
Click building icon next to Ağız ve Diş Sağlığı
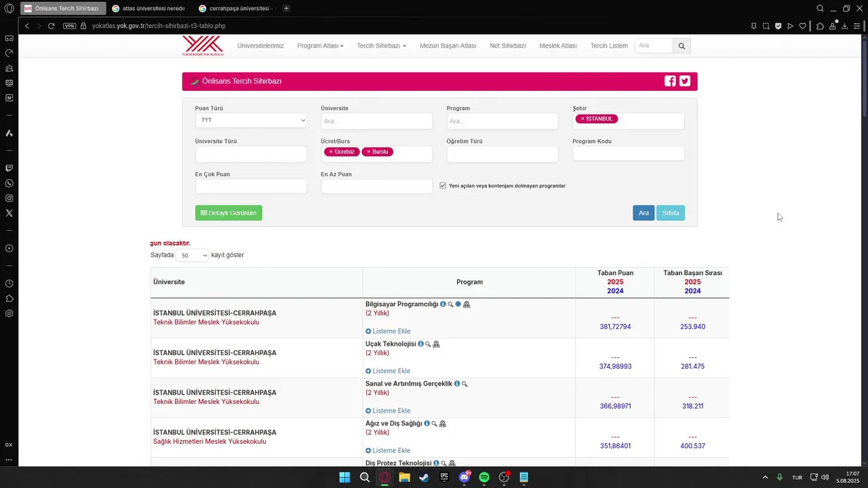click(443, 424)
